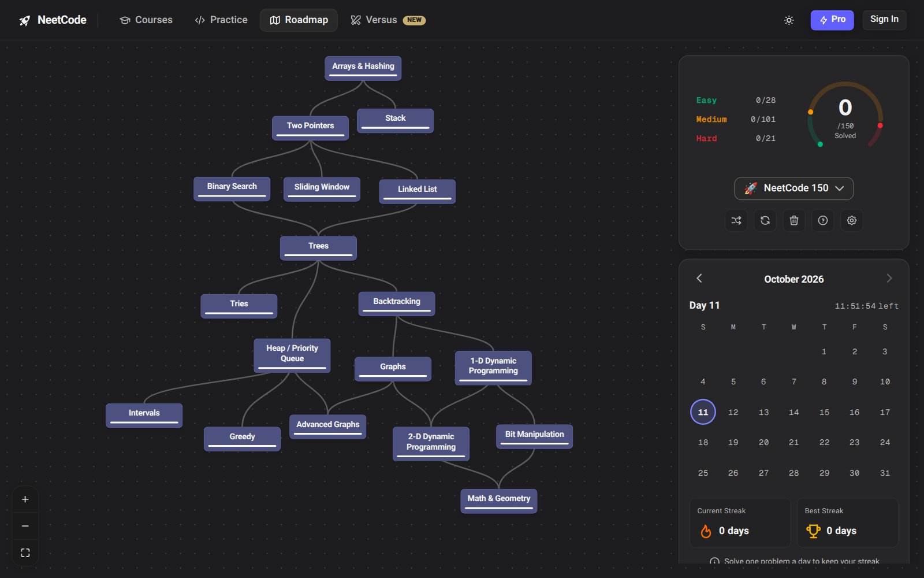Zoom in on the roadmap canvas
This screenshot has height=578, width=924.
[x=25, y=499]
